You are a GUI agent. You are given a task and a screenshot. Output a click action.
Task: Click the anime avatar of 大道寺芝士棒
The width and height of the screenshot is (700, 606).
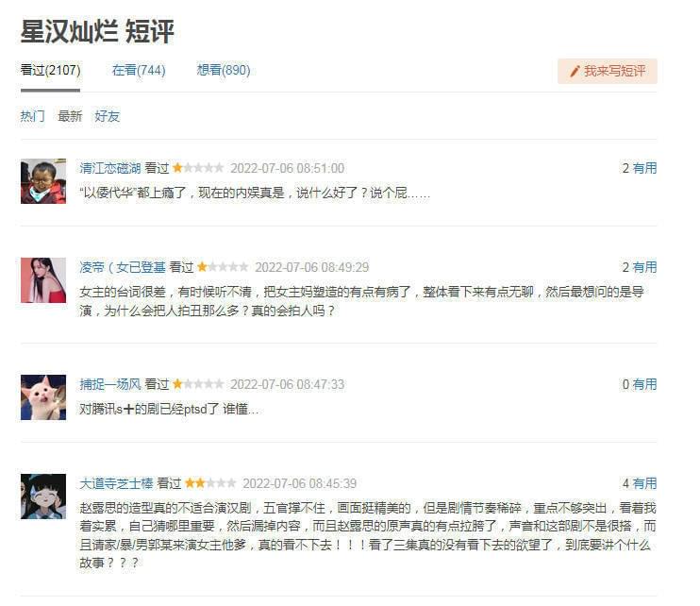[43, 497]
